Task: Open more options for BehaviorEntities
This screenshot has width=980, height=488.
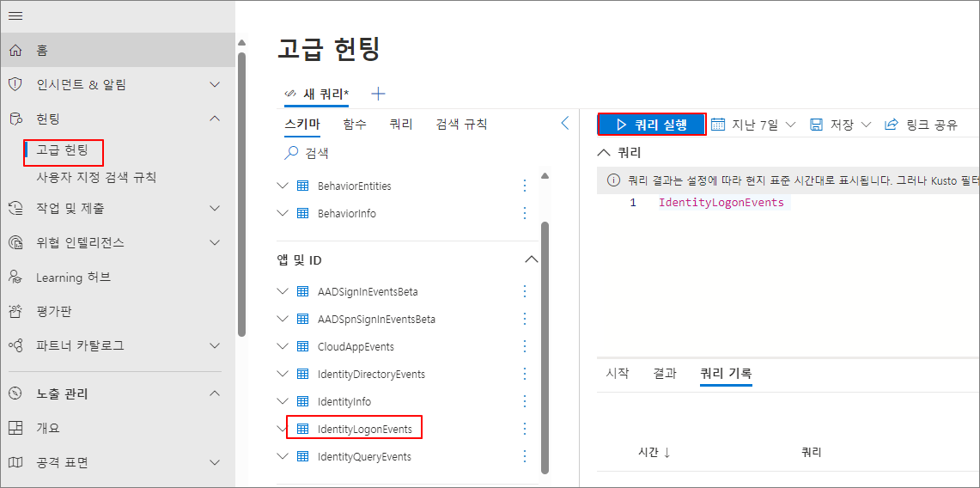Action: coord(525,186)
